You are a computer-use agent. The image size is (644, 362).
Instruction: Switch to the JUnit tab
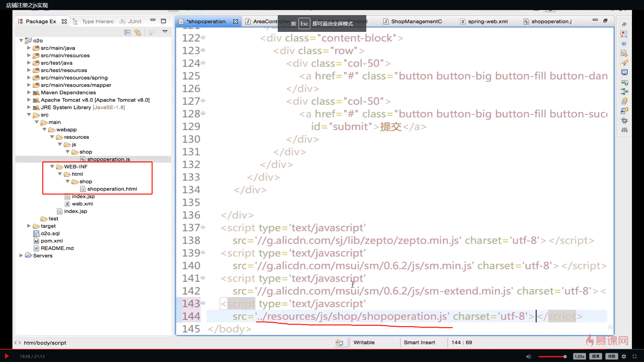point(130,21)
